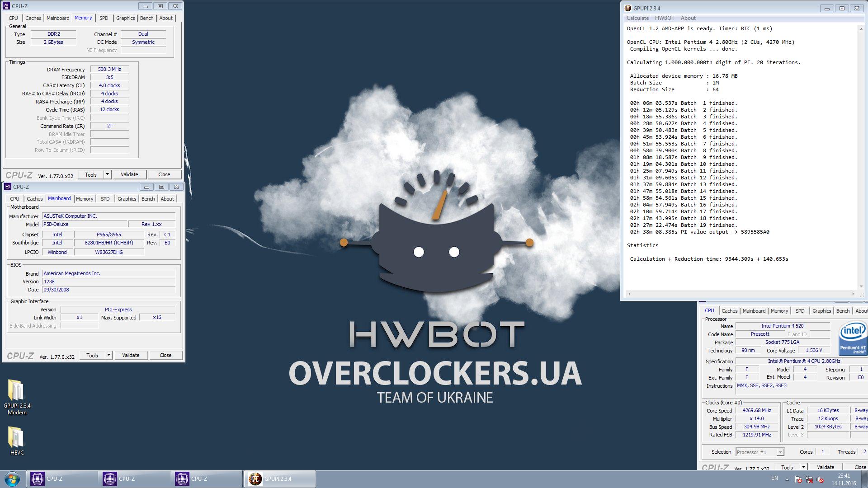Click Close button in Mainboard CPU-Z window
The width and height of the screenshot is (868, 488).
pos(166,355)
